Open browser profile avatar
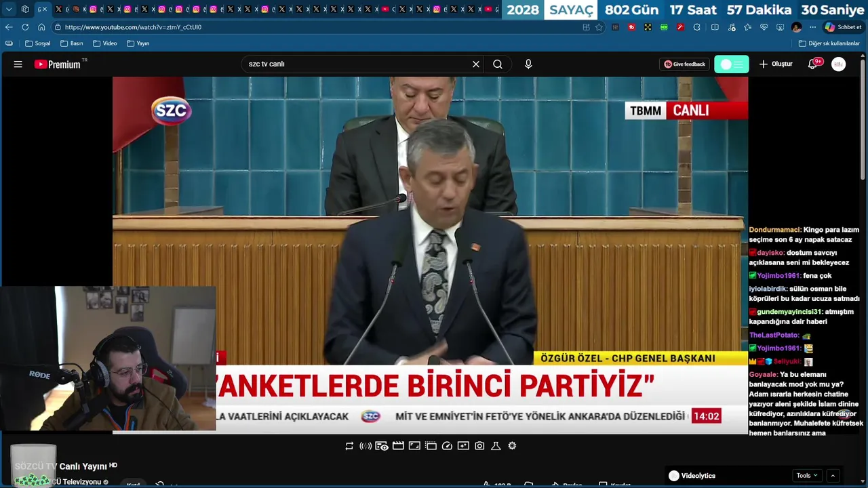This screenshot has height=488, width=868. click(x=797, y=27)
